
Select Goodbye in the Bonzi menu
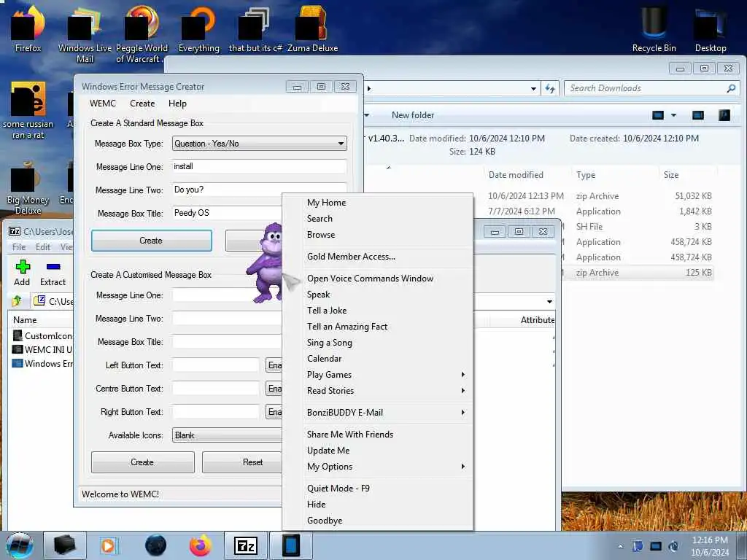click(379, 521)
